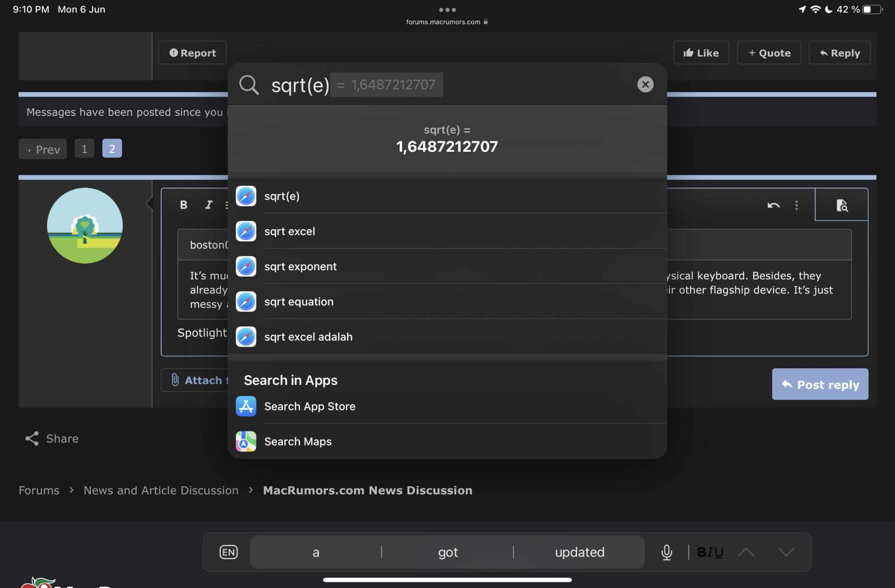The height and width of the screenshot is (588, 895).
Task: Tap the user avatar image
Action: (85, 226)
